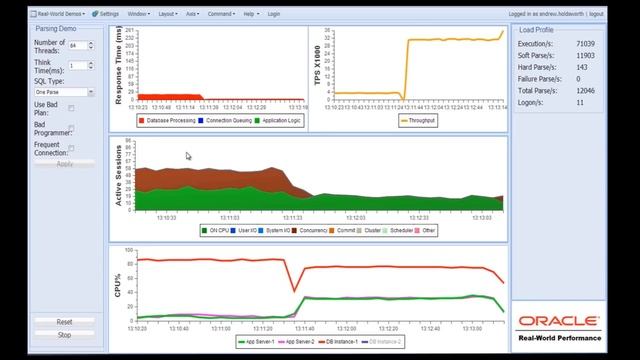640x360 pixels.
Task: Toggle Concurrency legend item
Action: pyautogui.click(x=310, y=231)
